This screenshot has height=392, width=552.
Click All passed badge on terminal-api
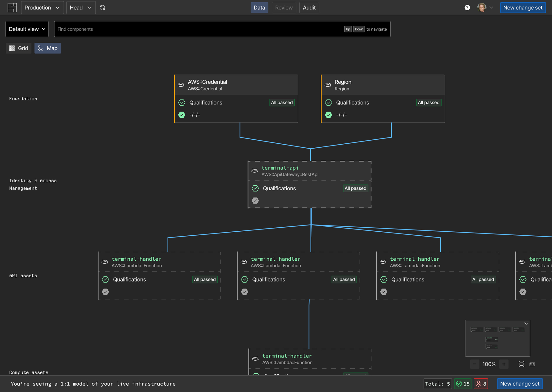[355, 188]
